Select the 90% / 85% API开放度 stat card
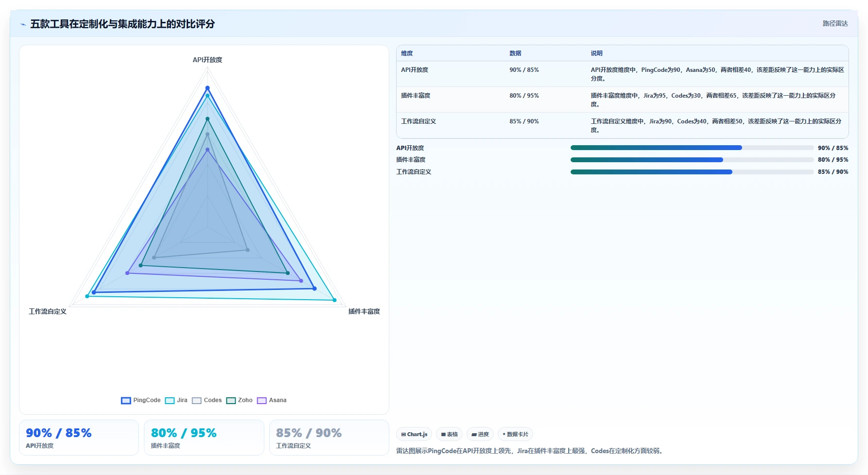The image size is (868, 475). (79, 438)
